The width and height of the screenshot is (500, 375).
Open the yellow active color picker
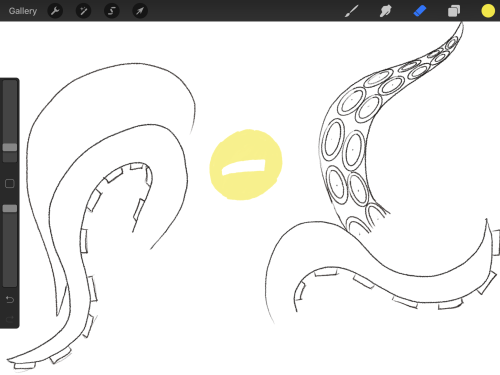tap(488, 11)
